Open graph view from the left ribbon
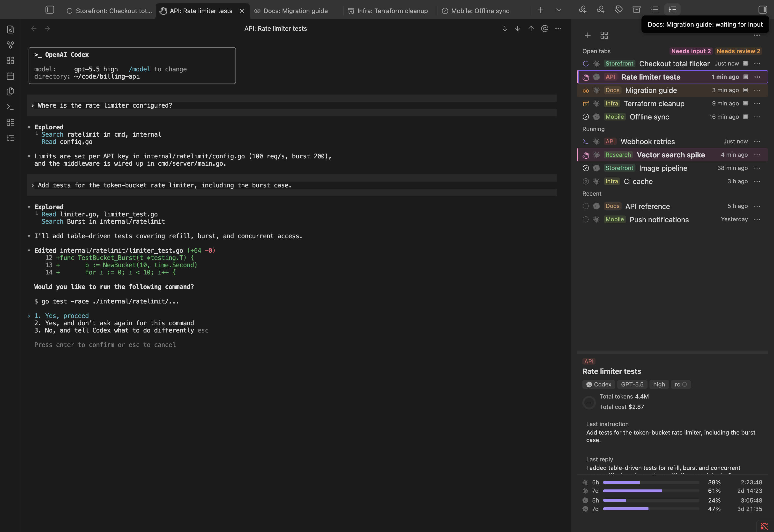This screenshot has height=532, width=774. point(10,45)
